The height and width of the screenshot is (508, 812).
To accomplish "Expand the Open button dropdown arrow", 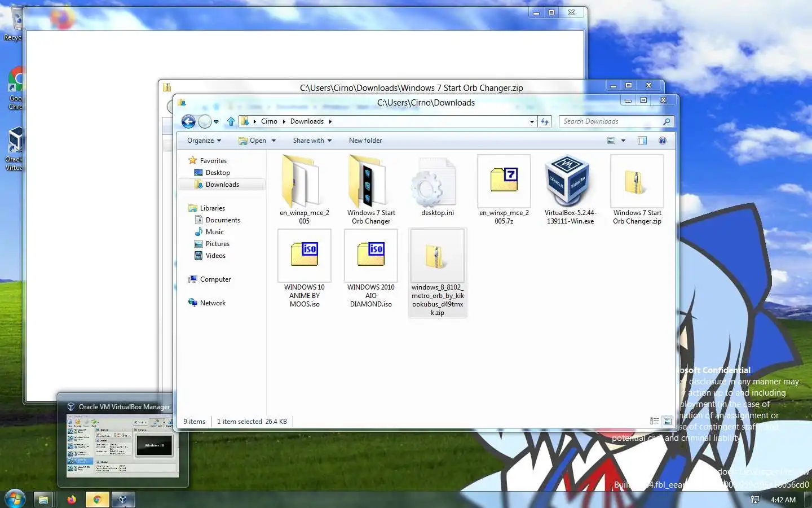I will [274, 141].
